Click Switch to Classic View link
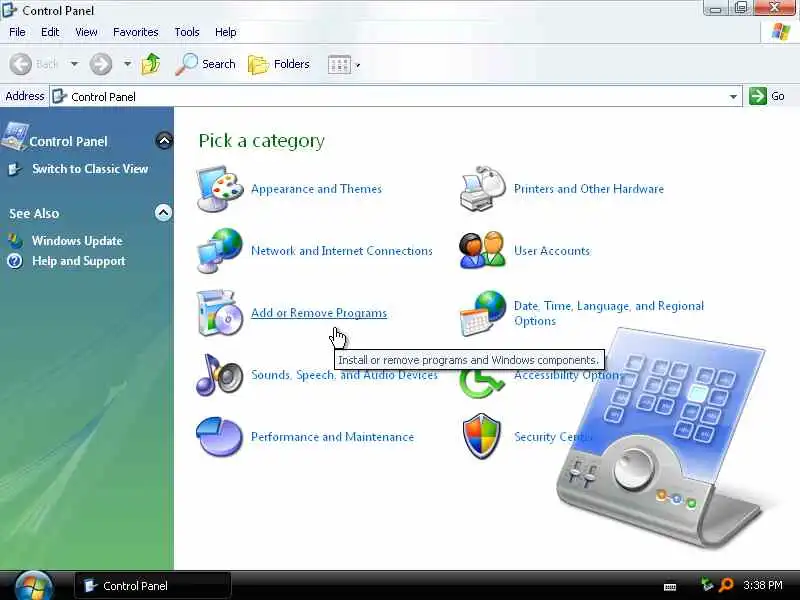 click(x=90, y=169)
